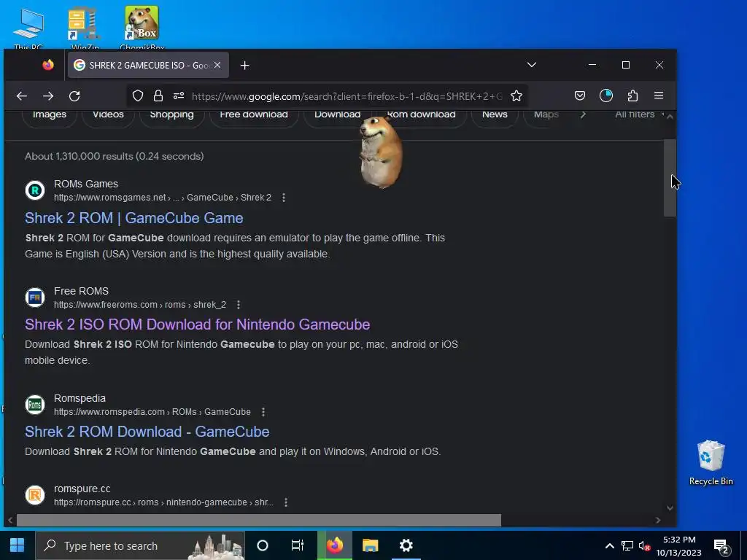
Task: Expand the list all tabs dropdown arrow
Action: (532, 65)
